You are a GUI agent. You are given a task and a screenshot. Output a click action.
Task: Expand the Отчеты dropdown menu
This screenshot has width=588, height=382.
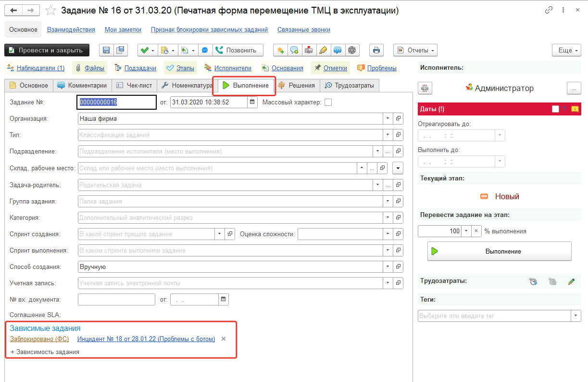(x=415, y=50)
